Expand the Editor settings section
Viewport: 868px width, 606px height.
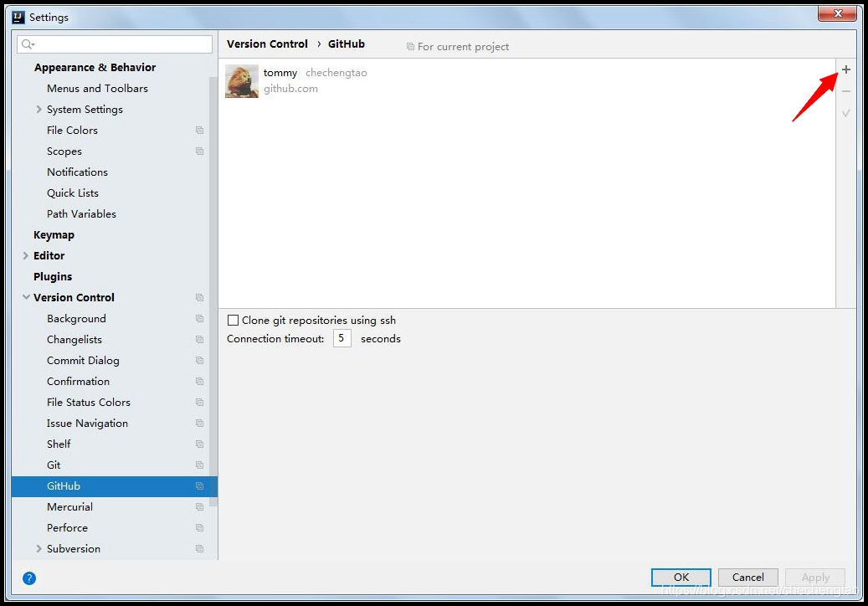26,256
